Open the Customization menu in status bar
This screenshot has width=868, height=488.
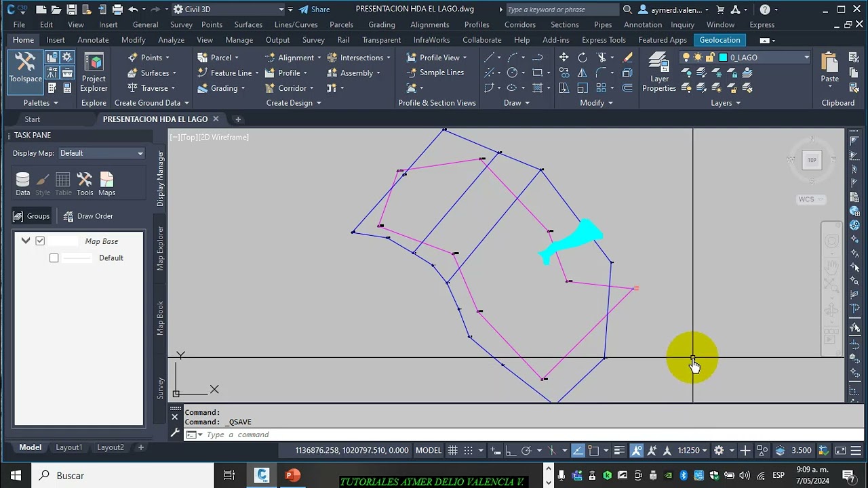(x=856, y=450)
